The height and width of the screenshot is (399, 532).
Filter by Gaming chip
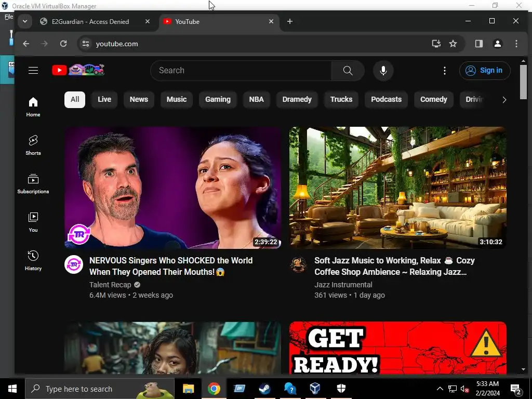coord(218,99)
